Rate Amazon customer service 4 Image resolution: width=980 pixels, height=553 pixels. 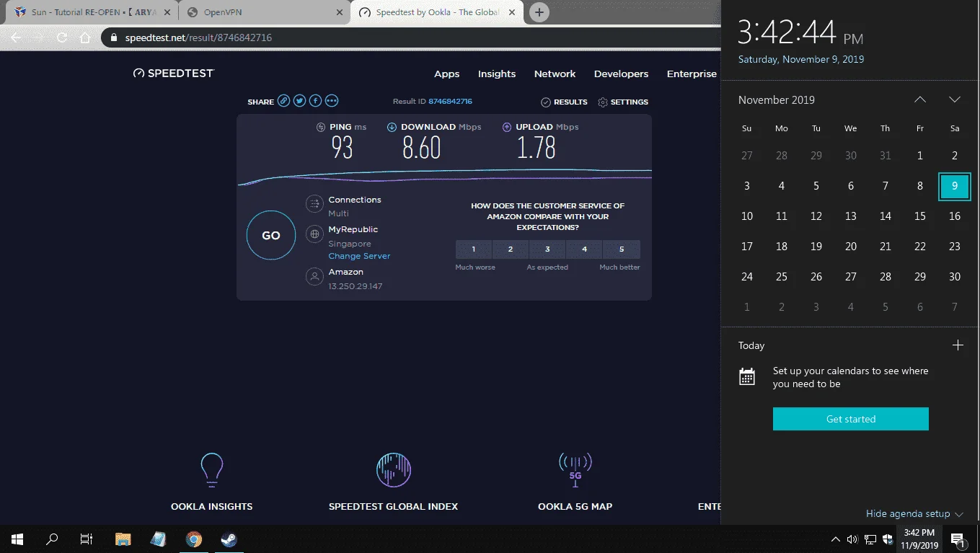(x=584, y=249)
